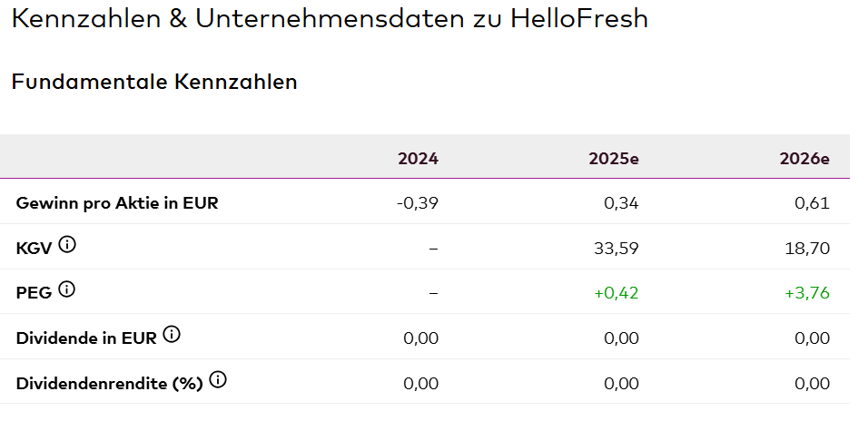
Task: Show info for Dividendenrendite (%)
Action: point(217,380)
